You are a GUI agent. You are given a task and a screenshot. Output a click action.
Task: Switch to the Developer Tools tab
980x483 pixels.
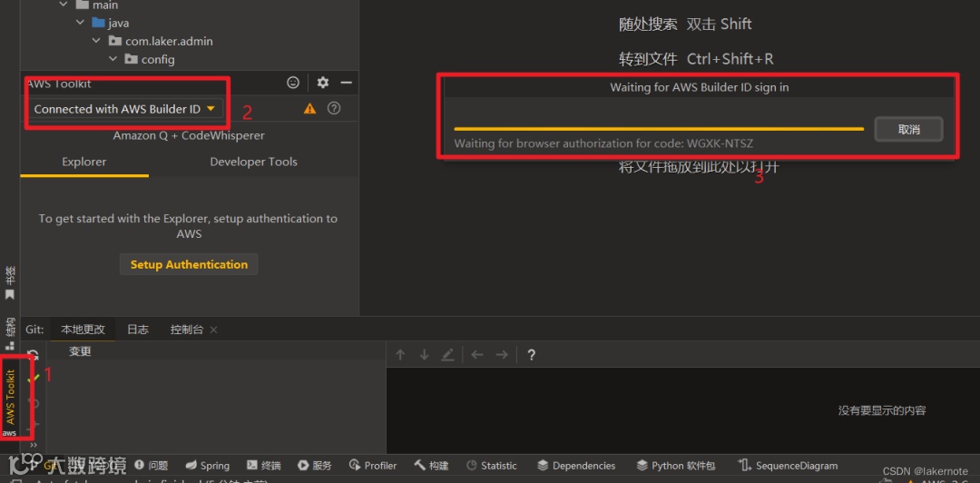tap(254, 162)
